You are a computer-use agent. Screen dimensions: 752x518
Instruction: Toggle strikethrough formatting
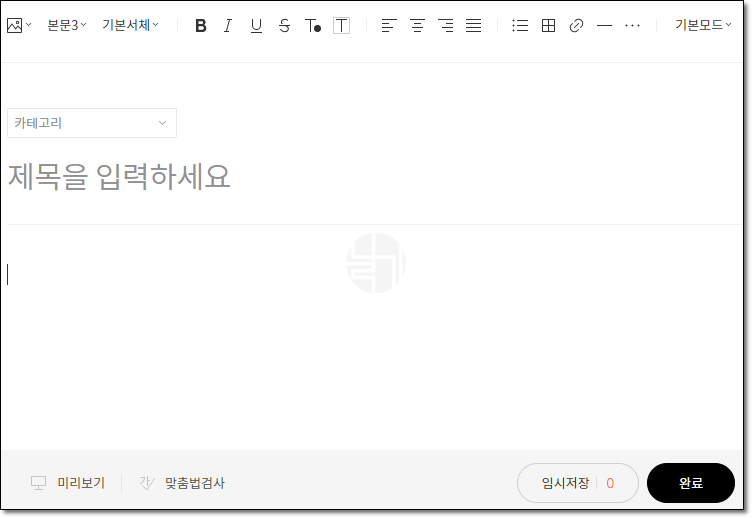tap(284, 25)
